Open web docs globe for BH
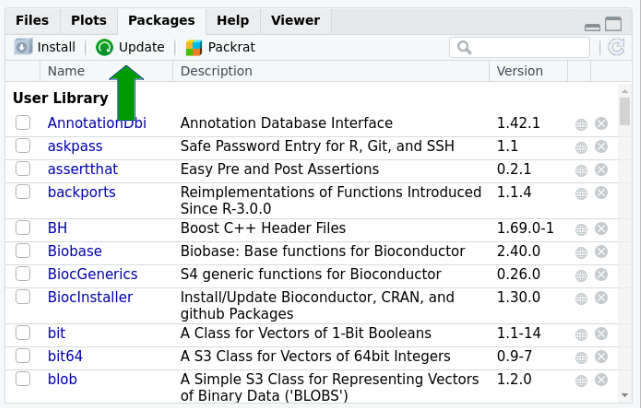 pos(581,229)
